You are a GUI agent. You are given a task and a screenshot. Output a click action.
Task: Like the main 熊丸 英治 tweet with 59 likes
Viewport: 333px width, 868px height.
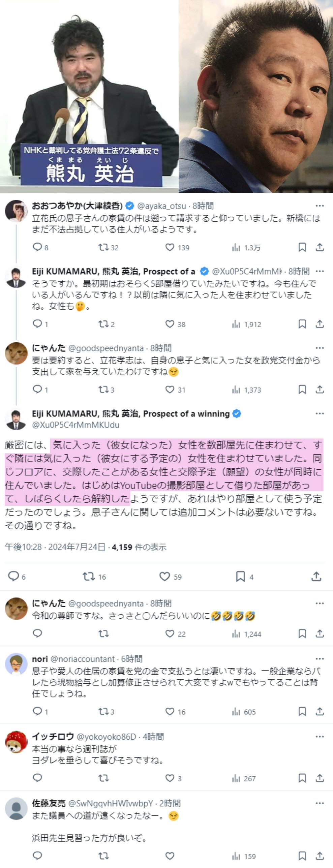[x=164, y=577]
